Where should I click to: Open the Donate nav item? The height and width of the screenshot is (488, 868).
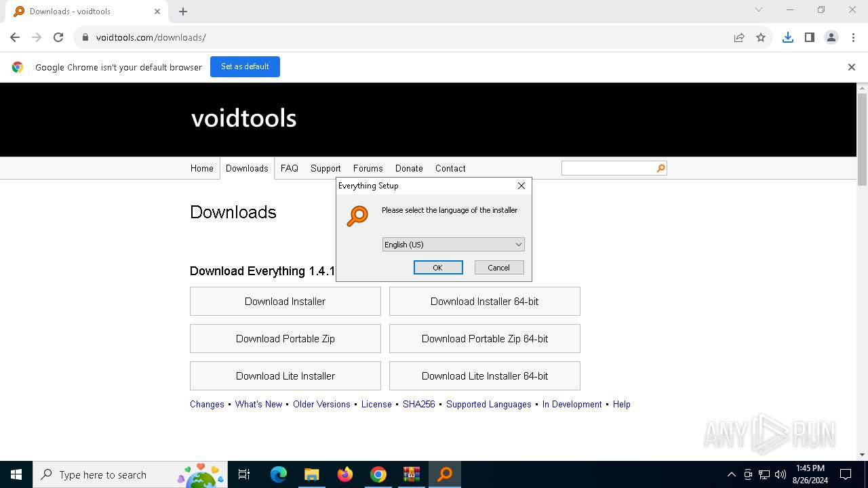coord(409,168)
